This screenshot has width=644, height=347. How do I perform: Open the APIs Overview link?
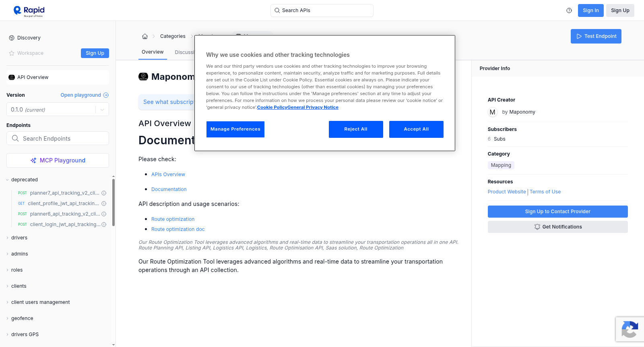pyautogui.click(x=168, y=175)
